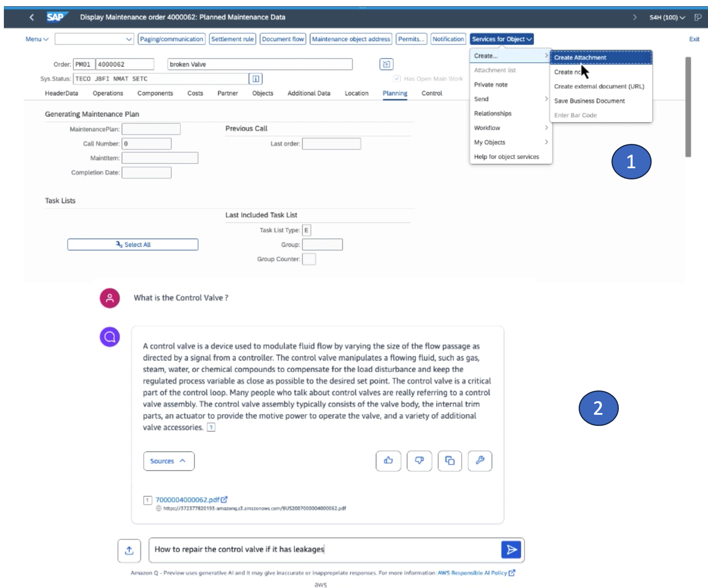The image size is (708, 588).
Task: Open the wrench troubleshoot icon
Action: point(480,461)
